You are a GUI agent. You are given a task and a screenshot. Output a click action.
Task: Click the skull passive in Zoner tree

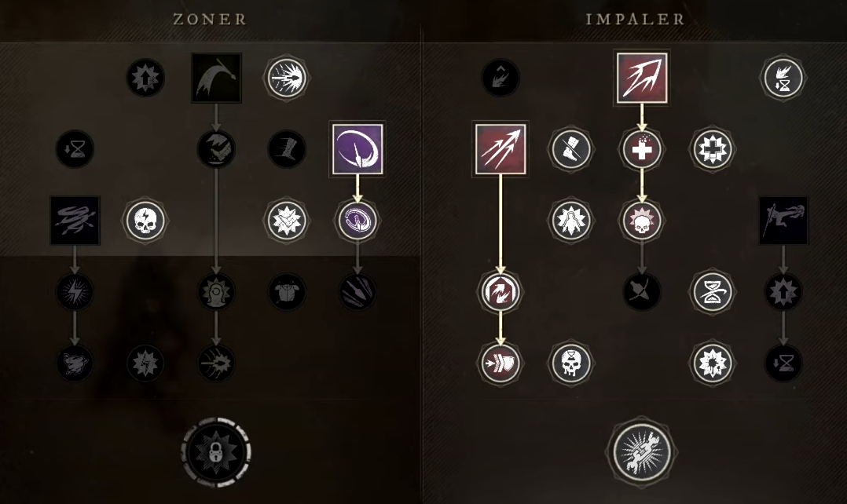[x=145, y=220]
